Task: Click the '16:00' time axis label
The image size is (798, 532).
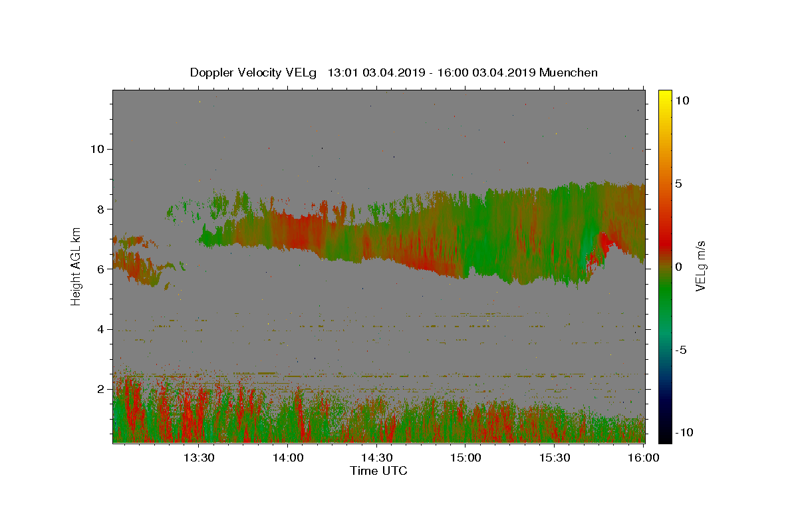Action: click(x=643, y=458)
